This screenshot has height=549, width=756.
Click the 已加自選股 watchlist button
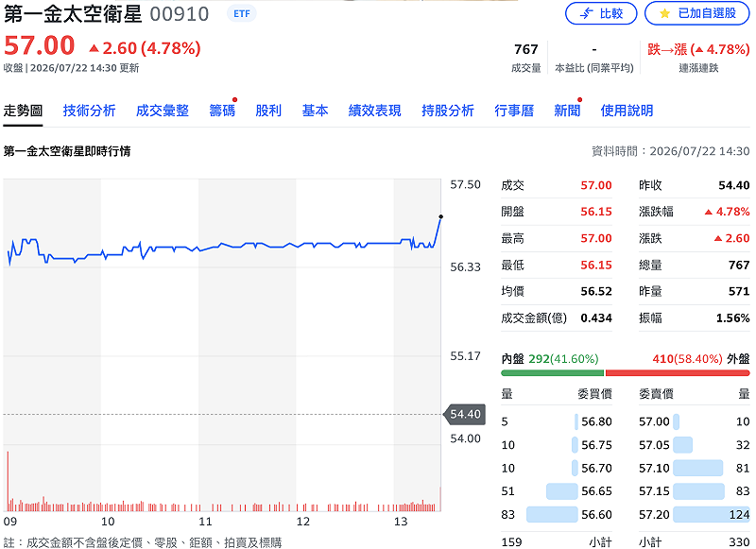pos(697,13)
